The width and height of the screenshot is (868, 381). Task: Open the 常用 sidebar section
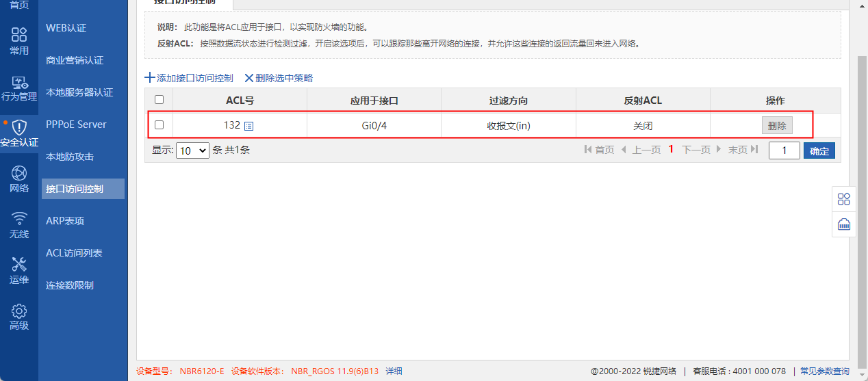19,41
